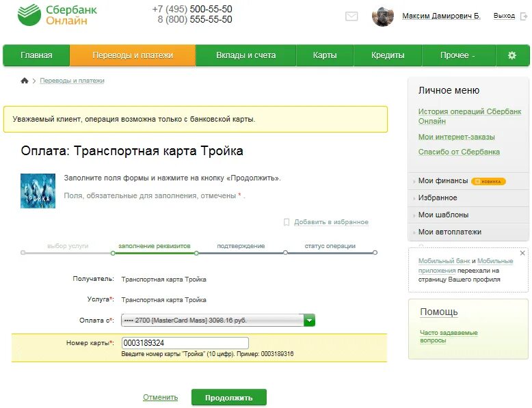Click the Мобильный банк link
532x408 pixels.
(444, 261)
